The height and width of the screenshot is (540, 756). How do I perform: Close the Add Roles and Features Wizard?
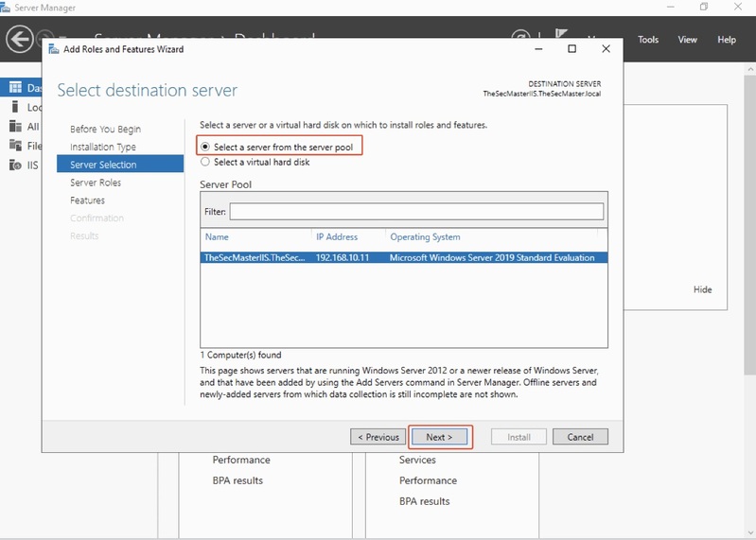pos(607,48)
